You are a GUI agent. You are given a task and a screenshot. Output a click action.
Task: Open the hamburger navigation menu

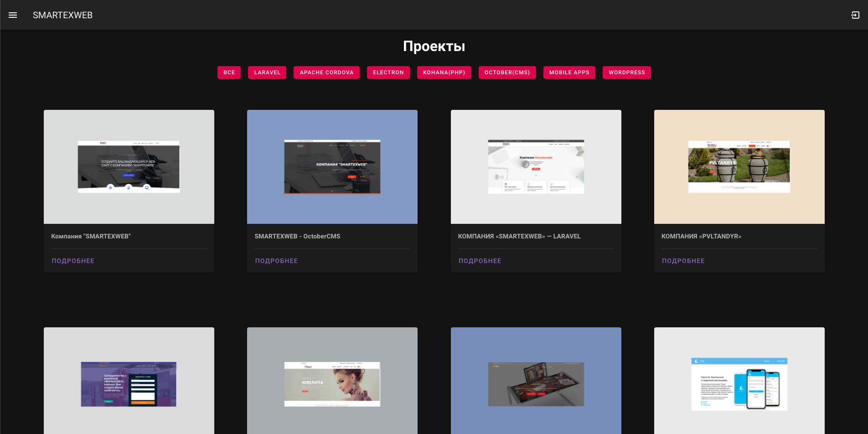click(x=13, y=15)
